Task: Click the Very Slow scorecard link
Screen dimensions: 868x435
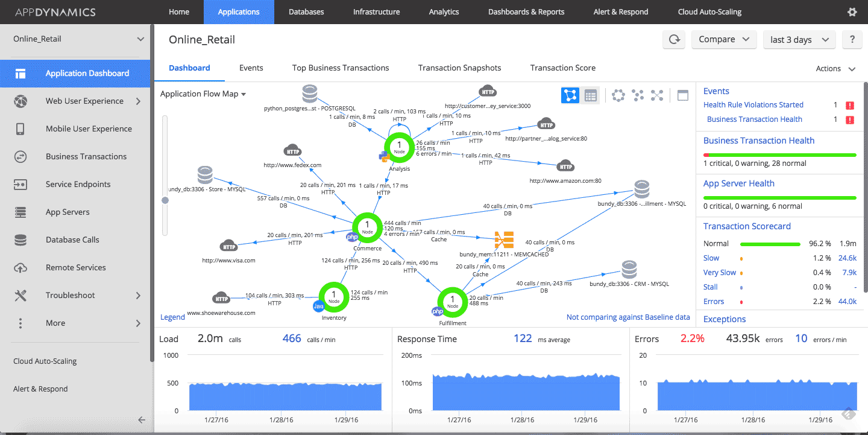Action: pos(720,273)
